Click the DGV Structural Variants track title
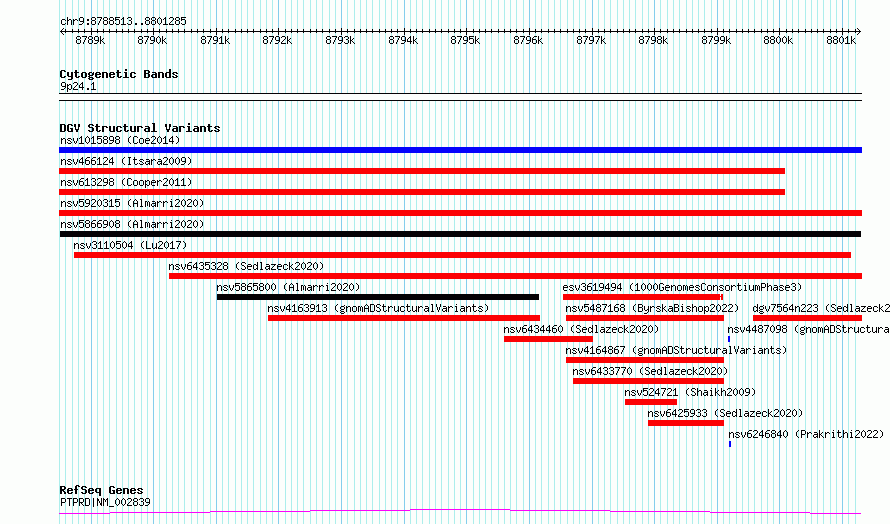 [140, 128]
